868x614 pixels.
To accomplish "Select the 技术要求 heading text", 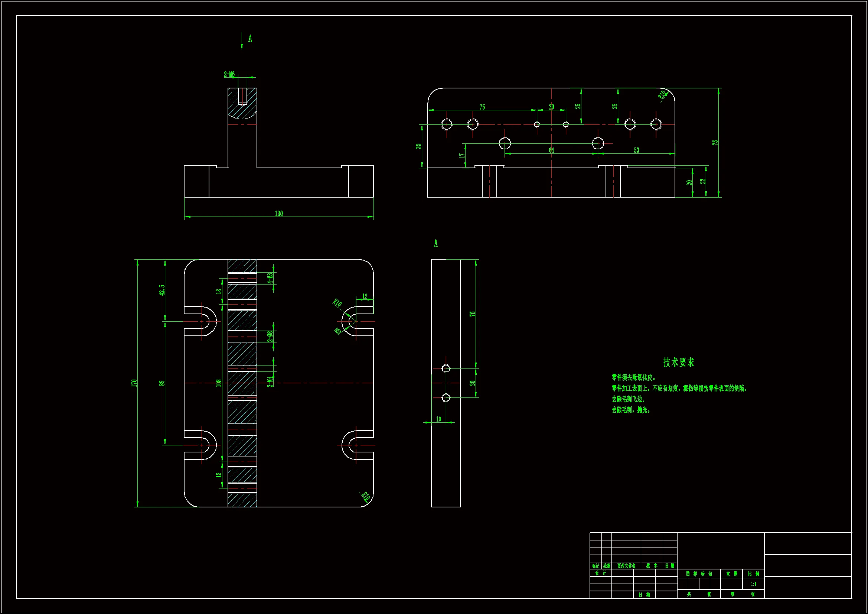I will 679,363.
